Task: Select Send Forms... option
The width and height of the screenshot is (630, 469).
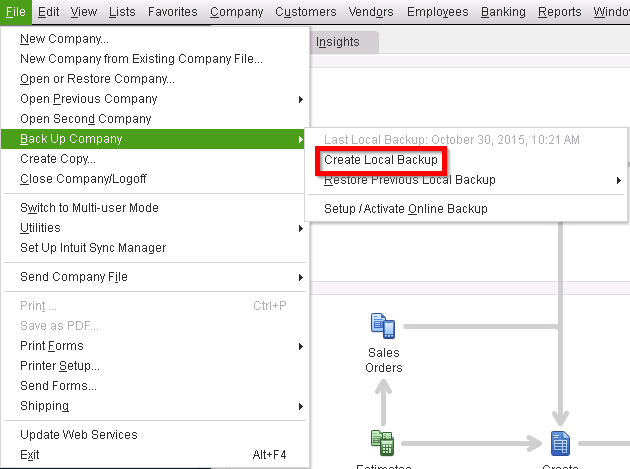Action: pyautogui.click(x=155, y=386)
